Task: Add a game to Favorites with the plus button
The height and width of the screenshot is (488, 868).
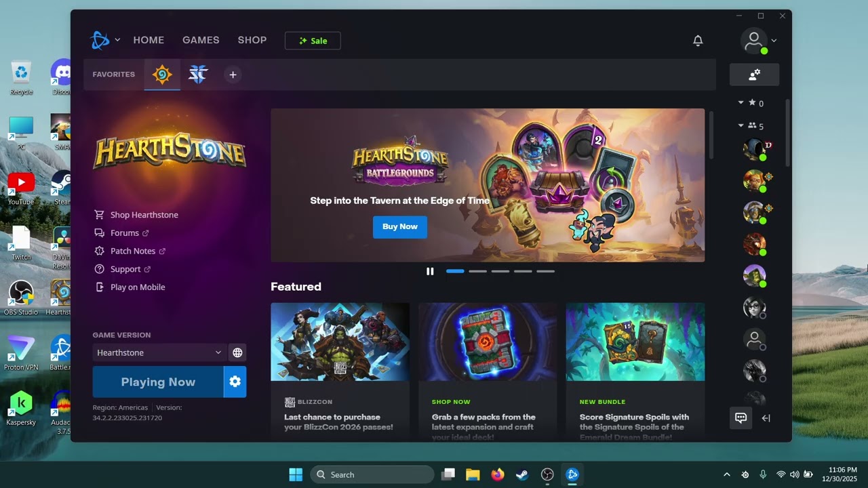Action: (233, 75)
